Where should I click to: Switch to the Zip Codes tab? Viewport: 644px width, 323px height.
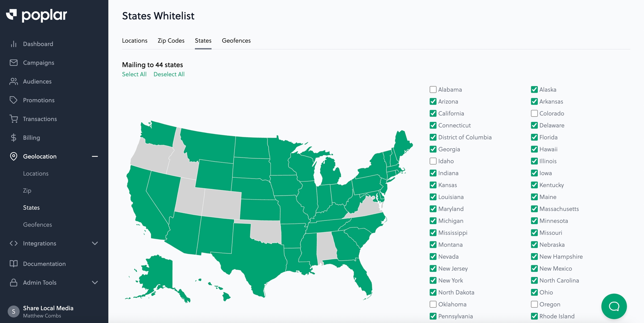tap(171, 41)
